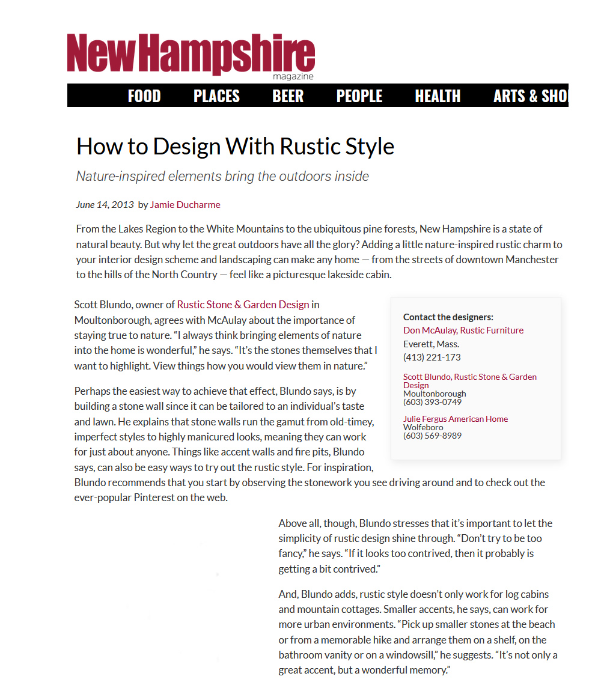Follow the Rustic Stone & Garden Design link in the article
This screenshot has width=598, height=700.
pos(243,305)
